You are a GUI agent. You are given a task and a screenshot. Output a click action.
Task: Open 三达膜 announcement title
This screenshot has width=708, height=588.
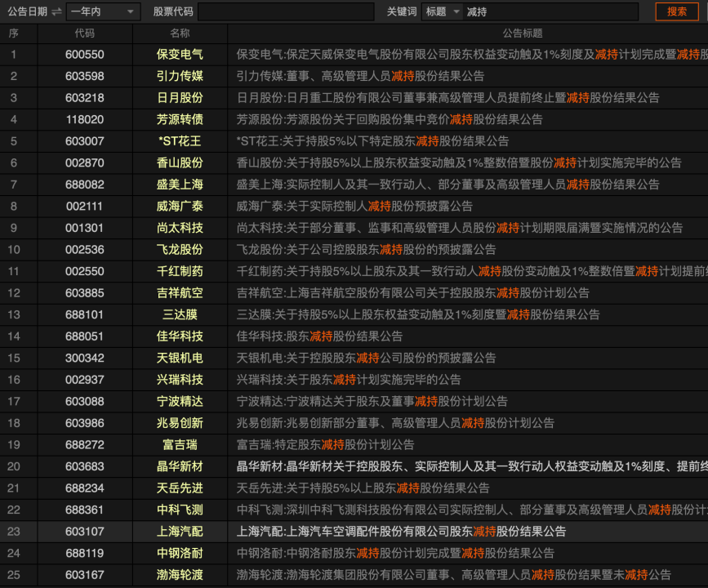[418, 314]
